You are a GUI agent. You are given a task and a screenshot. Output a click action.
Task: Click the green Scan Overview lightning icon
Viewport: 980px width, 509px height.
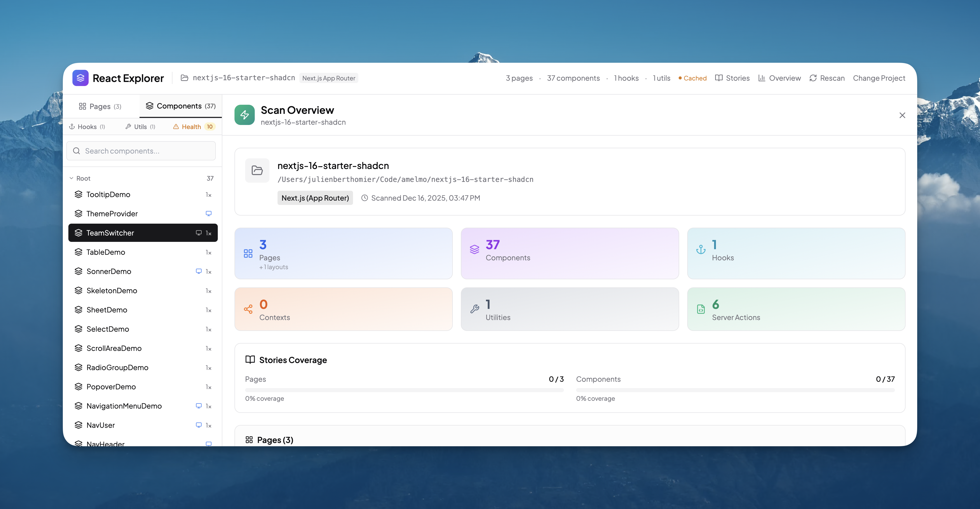pos(245,115)
